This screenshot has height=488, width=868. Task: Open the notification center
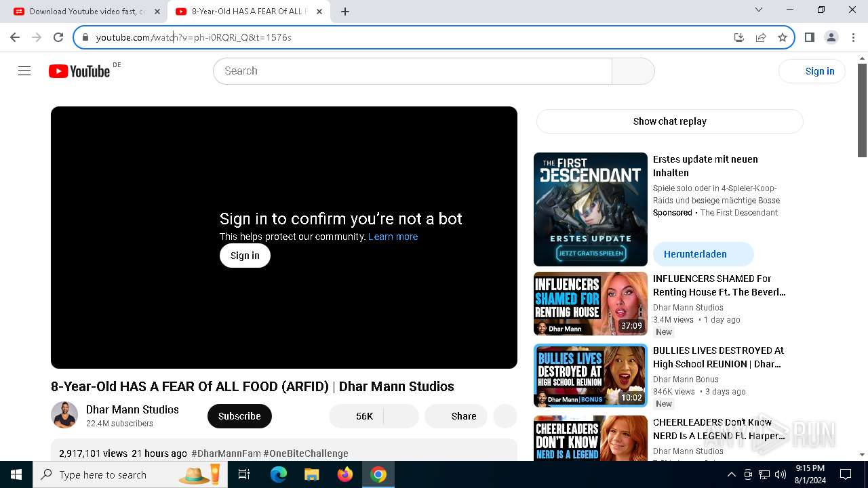pyautogui.click(x=846, y=474)
